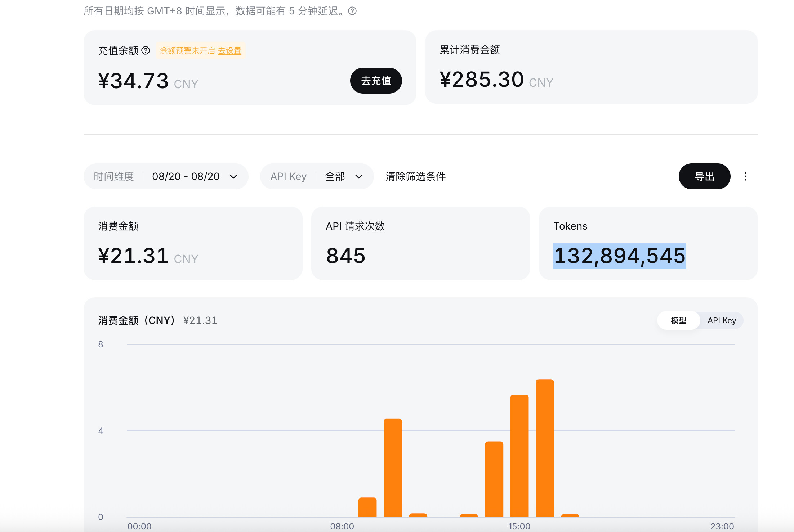Switch chart view to 模型 tab
Viewport: 794px width, 532px height.
(x=679, y=320)
